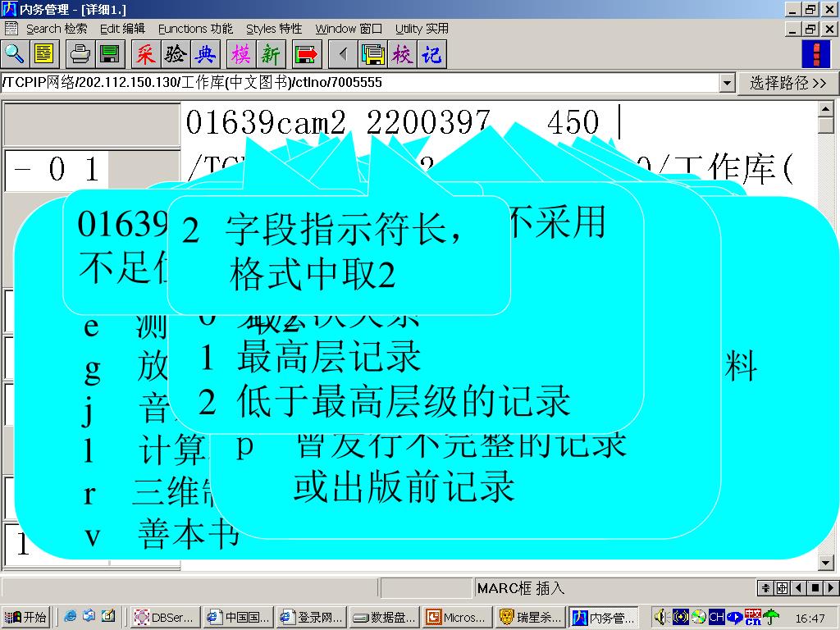This screenshot has height=630, width=840.
Task: Click the scroll down arrow of record pane
Action: (825, 563)
